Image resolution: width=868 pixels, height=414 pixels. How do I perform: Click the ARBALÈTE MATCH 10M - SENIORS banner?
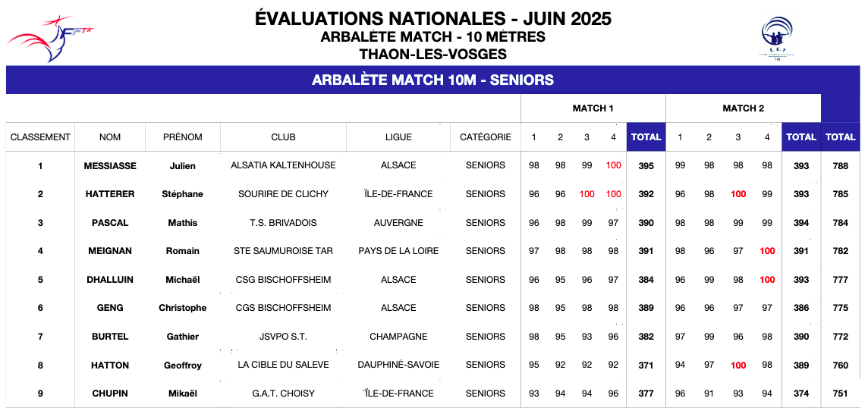tap(433, 80)
